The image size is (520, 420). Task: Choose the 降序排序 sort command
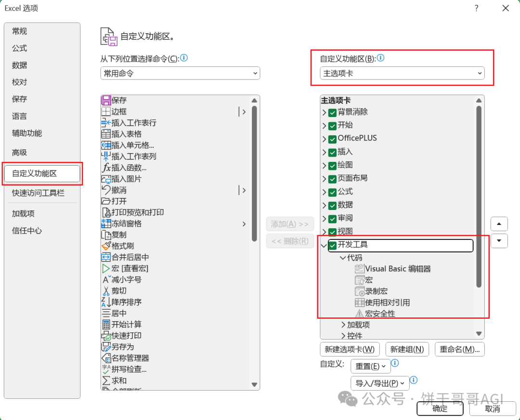(126, 302)
